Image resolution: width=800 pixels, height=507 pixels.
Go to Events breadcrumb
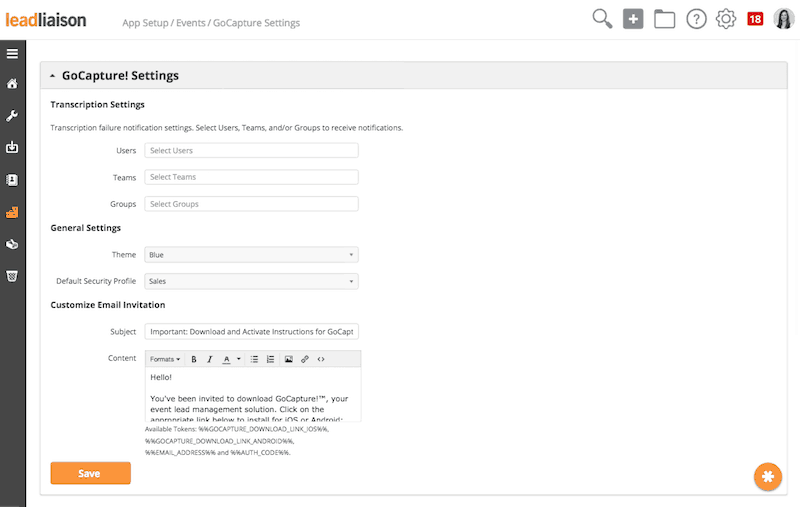pyautogui.click(x=191, y=23)
